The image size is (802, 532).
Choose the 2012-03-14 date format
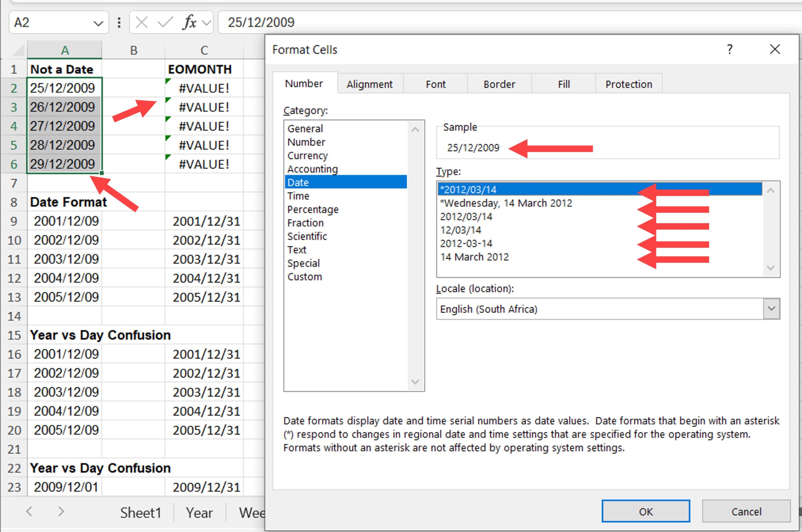[x=466, y=243]
